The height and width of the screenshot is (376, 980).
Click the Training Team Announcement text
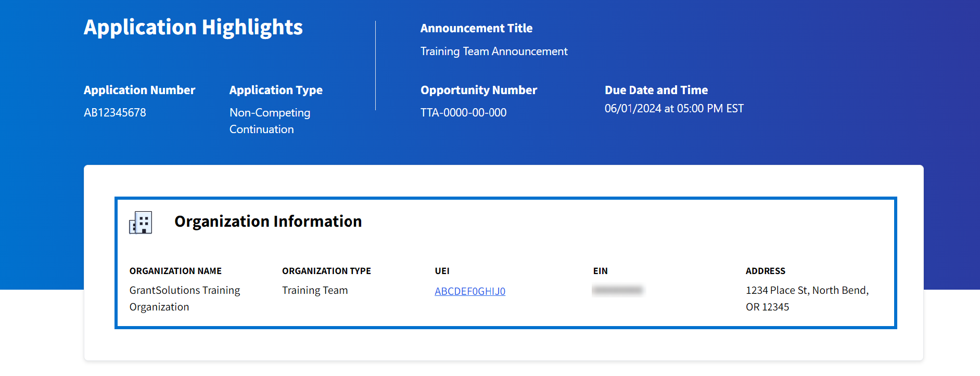(x=493, y=51)
